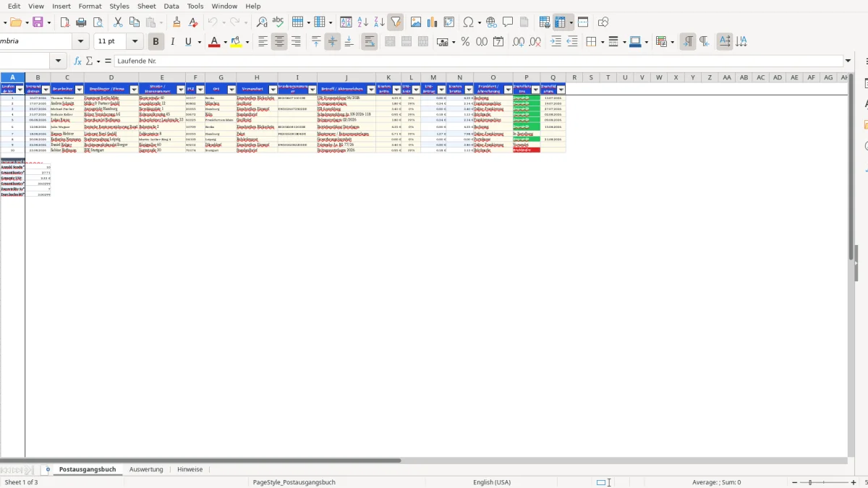Toggle Bold formatting

pos(156,42)
